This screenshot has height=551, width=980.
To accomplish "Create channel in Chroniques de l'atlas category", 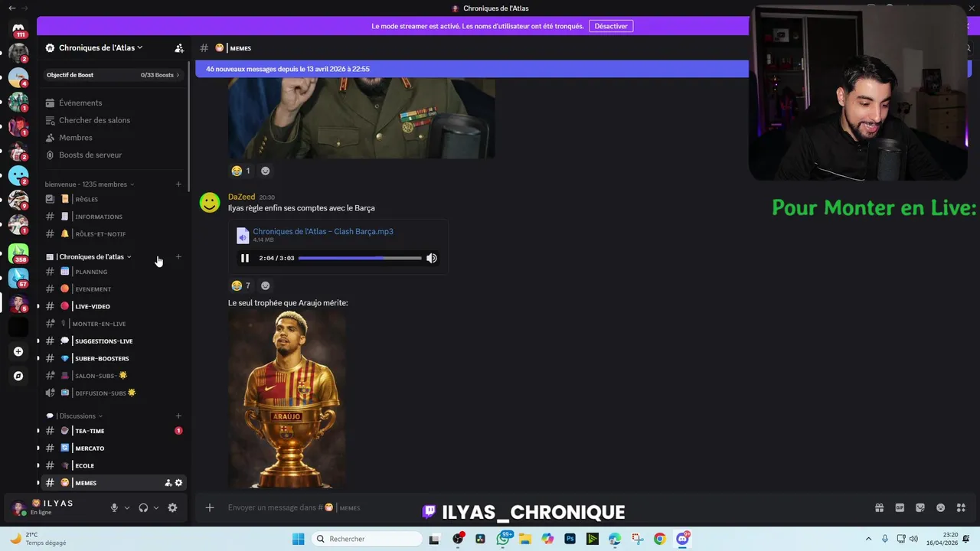I will coord(178,256).
